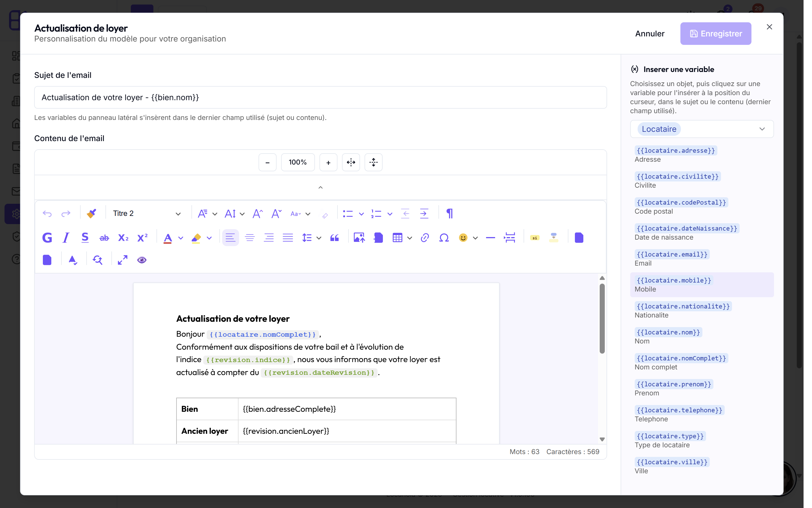This screenshot has width=812, height=508.
Task: Toggle underline formatting (S)
Action: [x=85, y=238]
